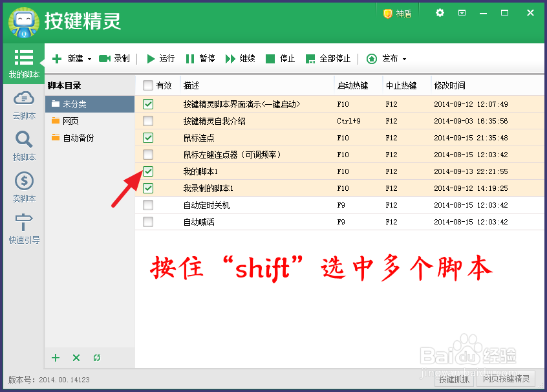Click the 按键抓抓 button

click(454, 380)
